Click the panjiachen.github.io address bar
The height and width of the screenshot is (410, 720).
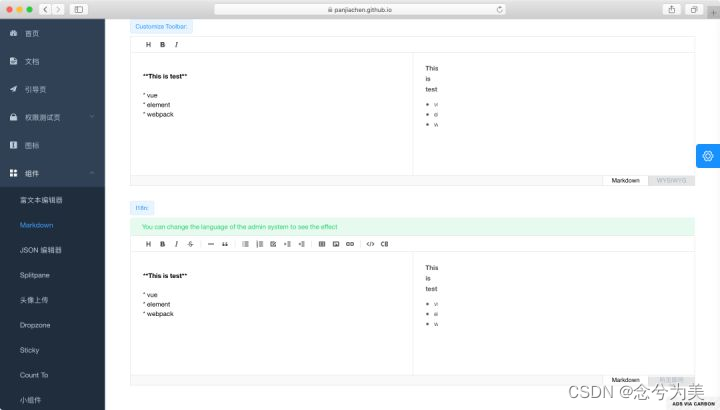click(x=360, y=10)
